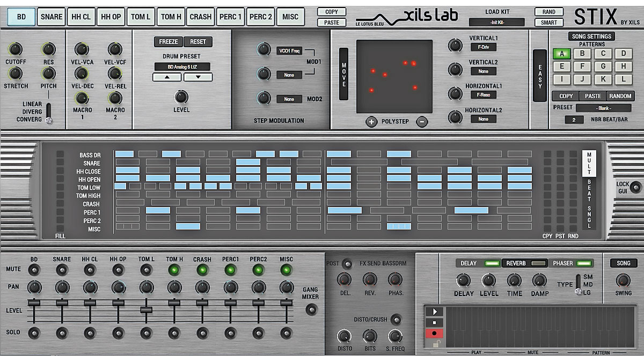The height and width of the screenshot is (362, 644).
Task: Click the SWING knob
Action: (623, 280)
